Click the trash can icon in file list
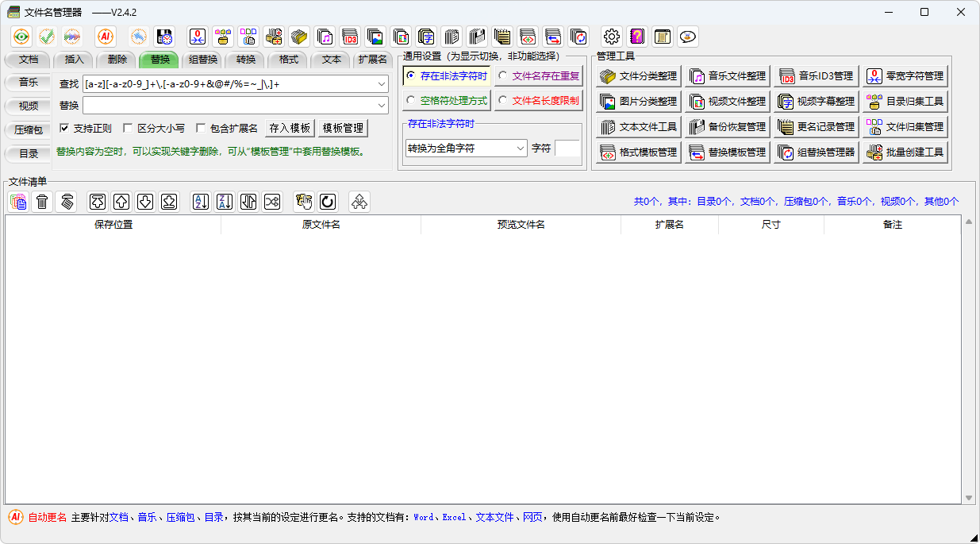Screen dimensions: 980x544 pyautogui.click(x=43, y=202)
